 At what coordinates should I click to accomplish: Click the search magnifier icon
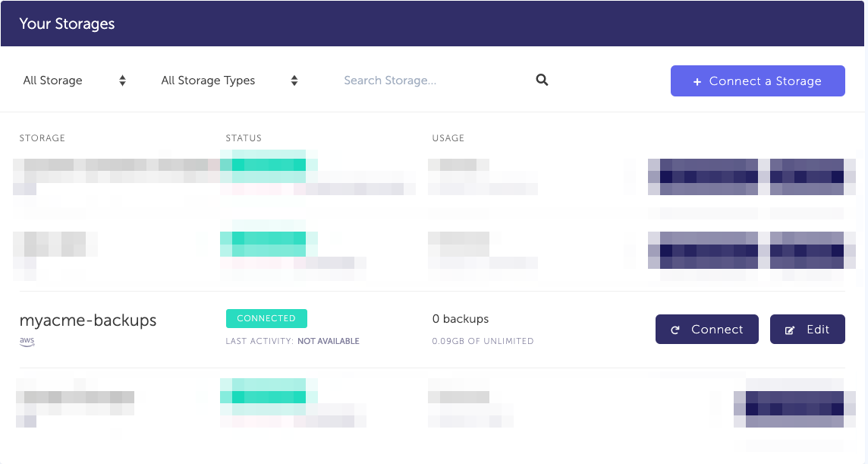[x=542, y=80]
